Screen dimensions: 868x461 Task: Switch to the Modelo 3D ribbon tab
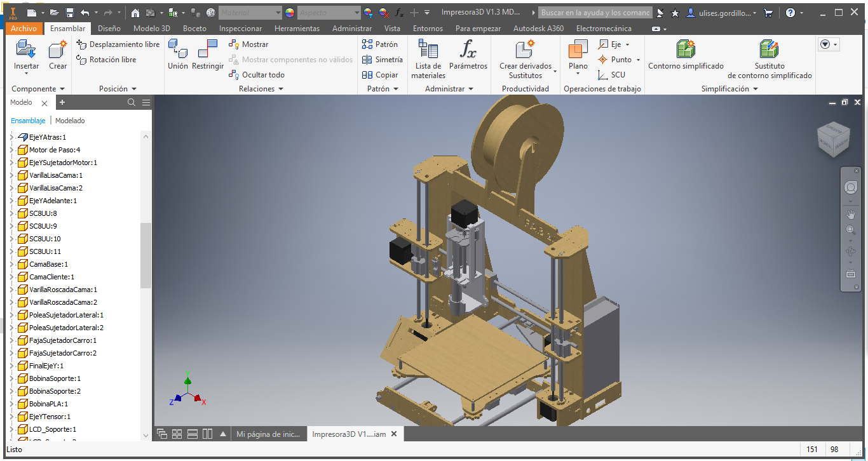pos(151,29)
